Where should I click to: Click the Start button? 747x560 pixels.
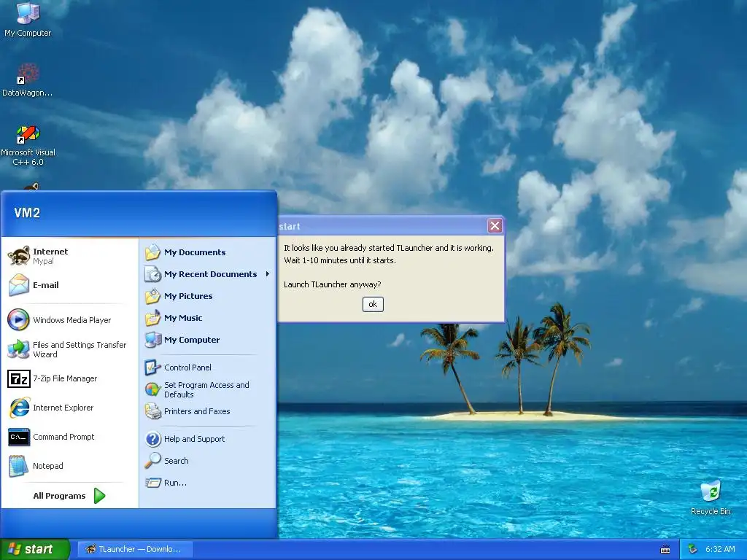coord(35,549)
